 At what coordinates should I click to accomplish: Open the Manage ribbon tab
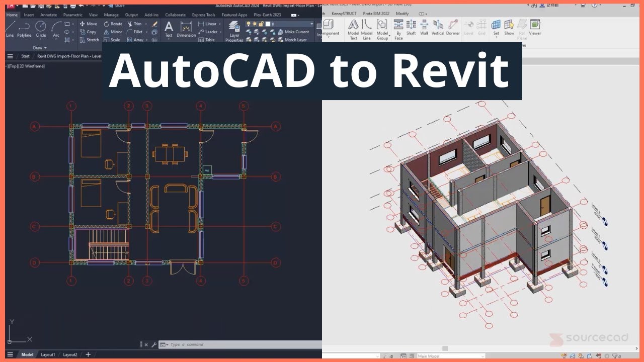[x=111, y=15]
